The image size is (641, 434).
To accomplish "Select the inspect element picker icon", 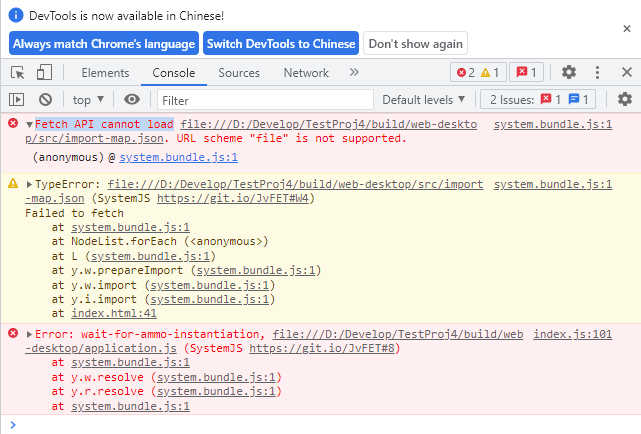I will pyautogui.click(x=18, y=72).
